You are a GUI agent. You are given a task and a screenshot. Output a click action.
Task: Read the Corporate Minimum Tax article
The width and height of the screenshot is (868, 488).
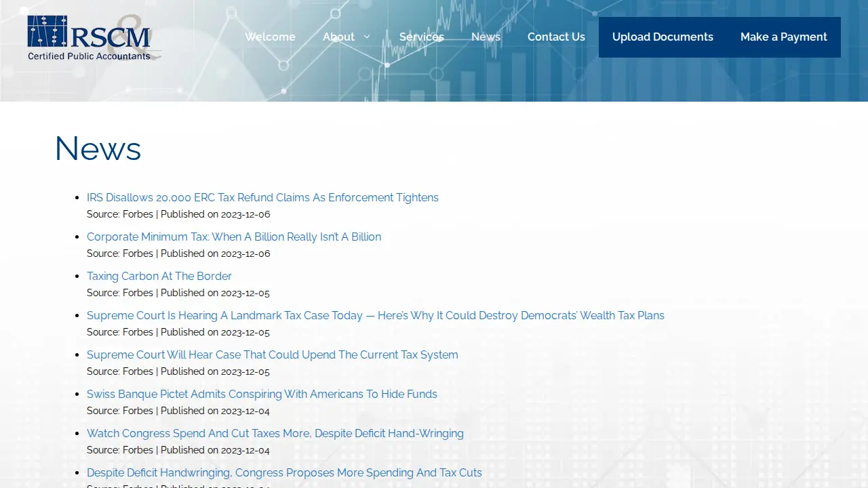click(234, 237)
